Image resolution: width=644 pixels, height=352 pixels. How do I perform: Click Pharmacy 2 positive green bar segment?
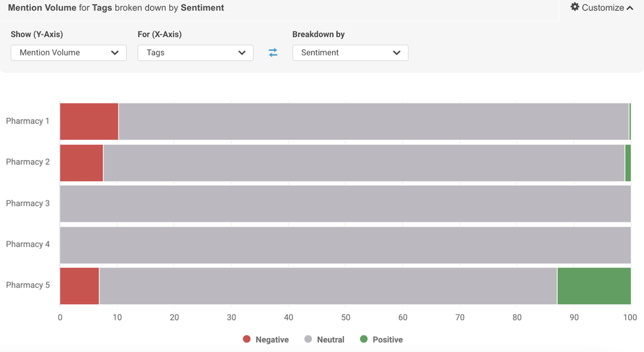(x=628, y=162)
